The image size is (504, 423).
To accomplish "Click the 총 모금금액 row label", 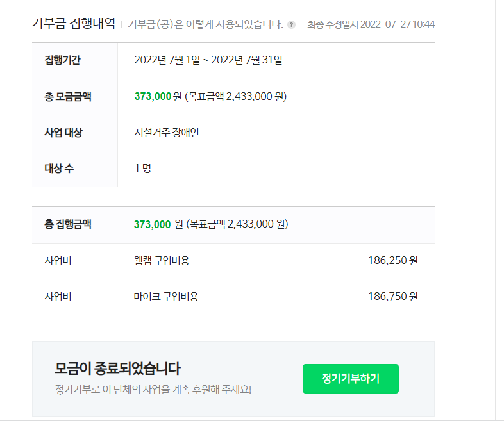I will 68,96.
